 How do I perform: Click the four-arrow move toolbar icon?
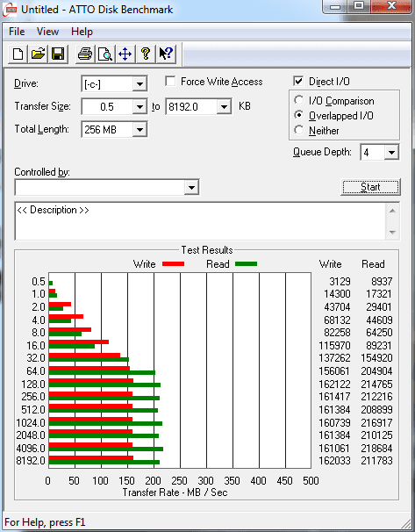pos(125,54)
